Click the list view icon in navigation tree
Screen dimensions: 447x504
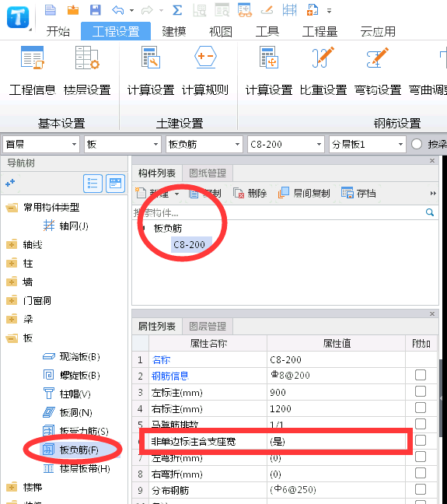[x=93, y=184]
